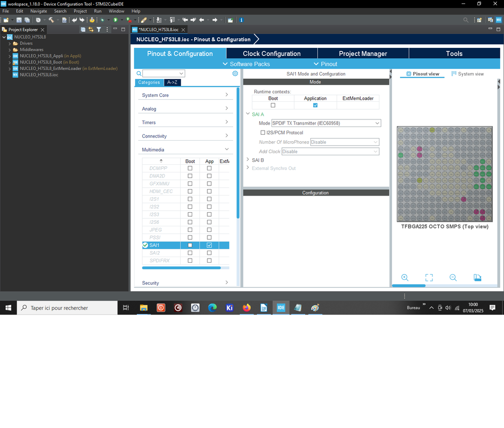Expand the Timers category
This screenshot has width=504, height=428.
[185, 123]
